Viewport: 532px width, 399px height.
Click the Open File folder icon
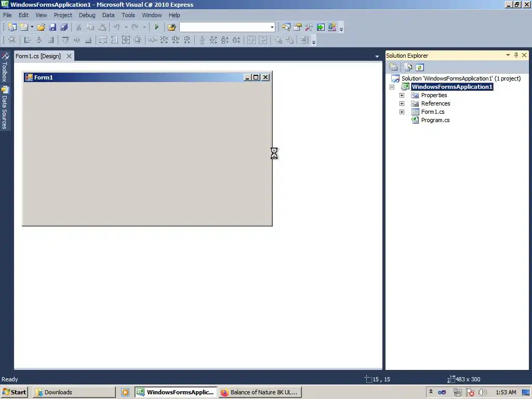click(x=41, y=27)
